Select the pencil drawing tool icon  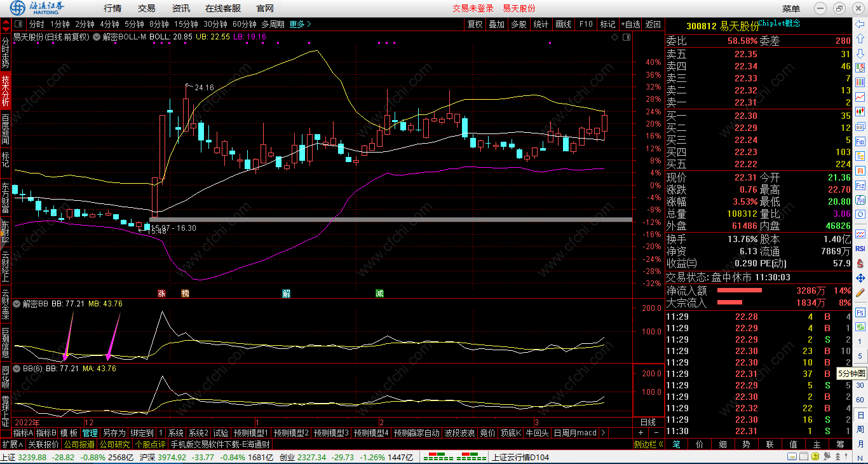860,292
